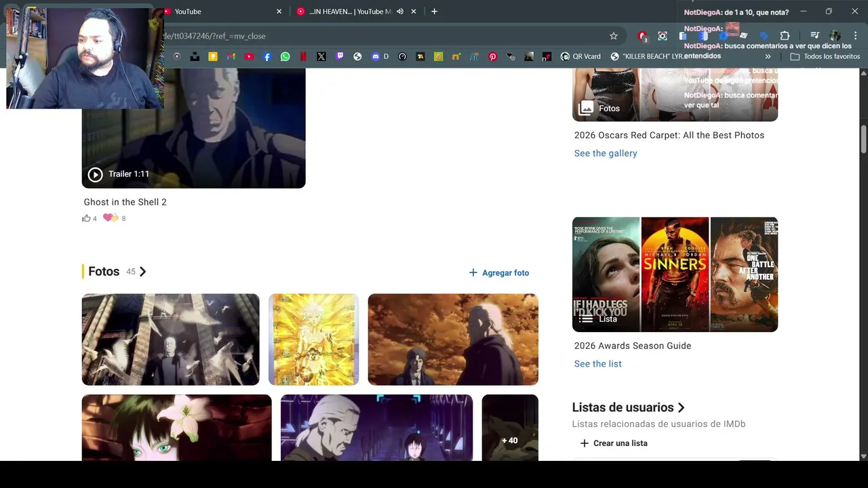This screenshot has height=488, width=868.
Task: Click the Gmail bookmark icon
Action: pos(231,57)
